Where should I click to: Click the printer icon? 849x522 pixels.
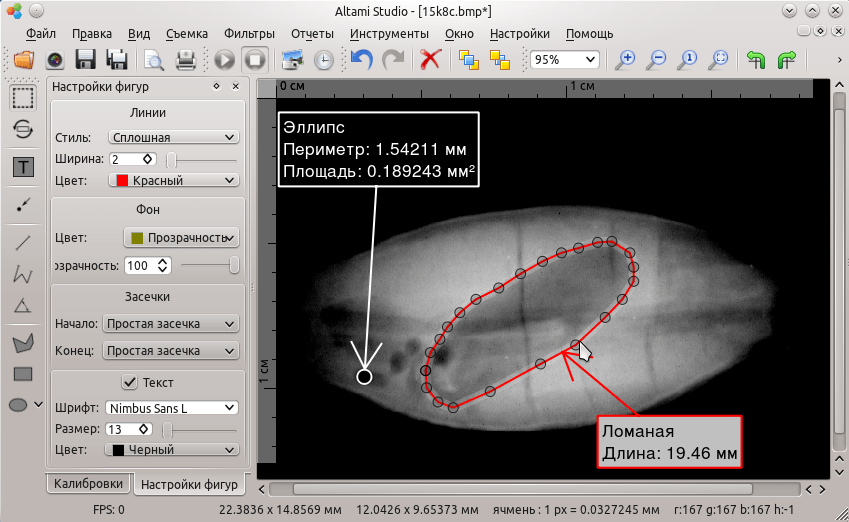point(186,60)
